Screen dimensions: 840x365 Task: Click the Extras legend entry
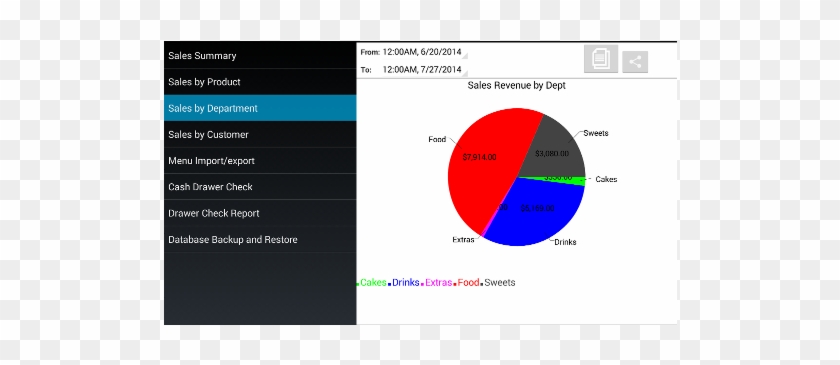tap(437, 282)
